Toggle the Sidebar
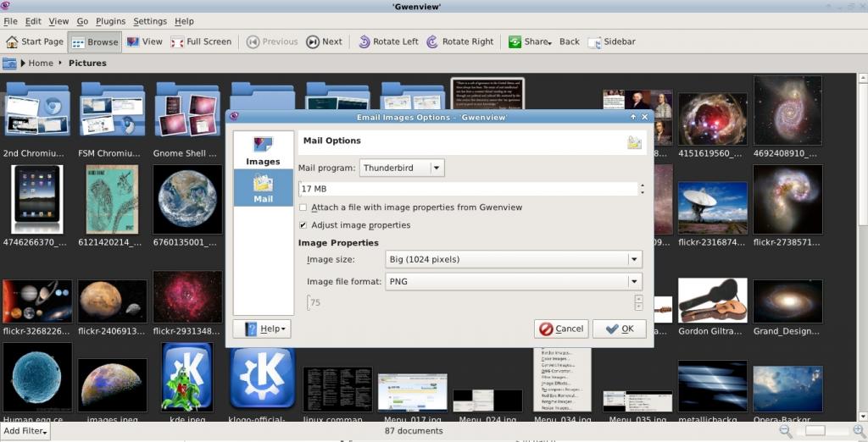The image size is (868, 442). [x=612, y=41]
